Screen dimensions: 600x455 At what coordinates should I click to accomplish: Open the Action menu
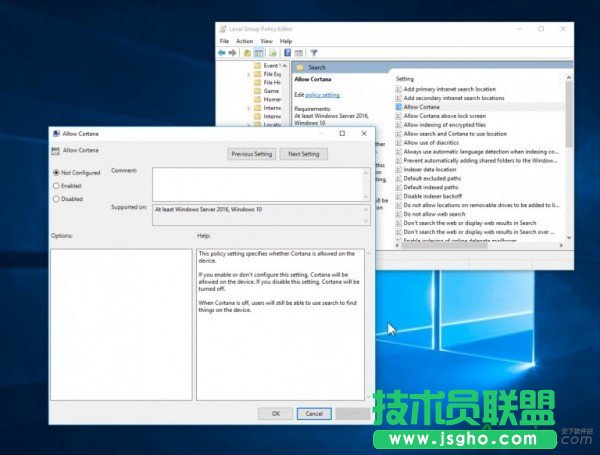245,41
